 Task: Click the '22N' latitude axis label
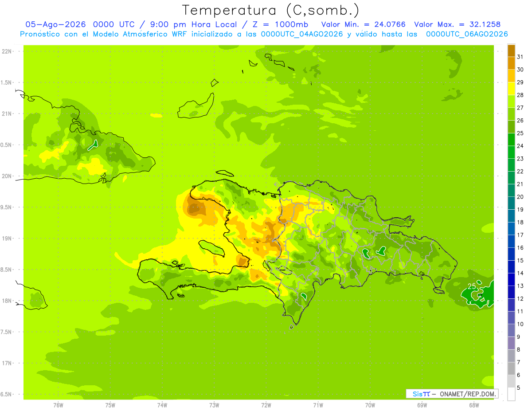7,51
